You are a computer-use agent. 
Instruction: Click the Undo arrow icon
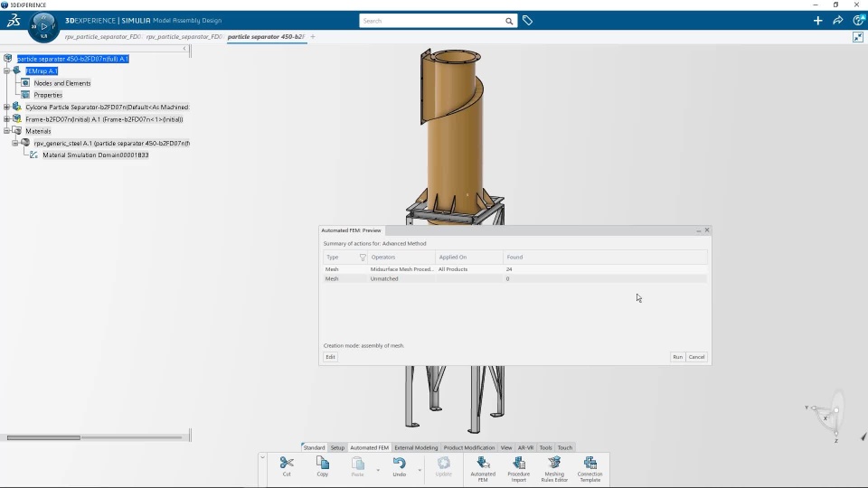(399, 464)
